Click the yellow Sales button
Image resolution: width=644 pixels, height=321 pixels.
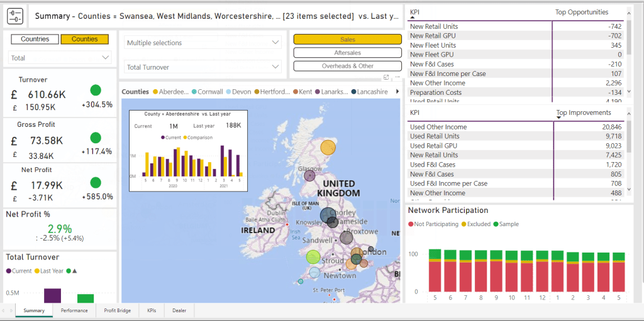347,40
